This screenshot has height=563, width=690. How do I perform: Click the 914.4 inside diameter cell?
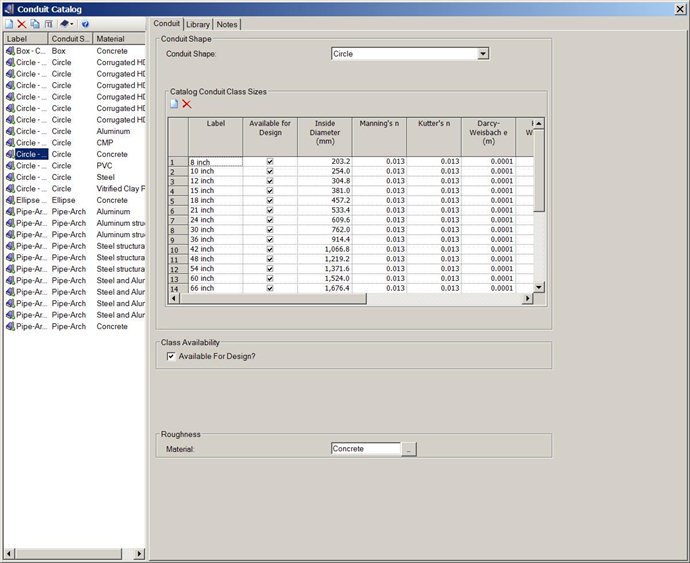click(x=325, y=239)
